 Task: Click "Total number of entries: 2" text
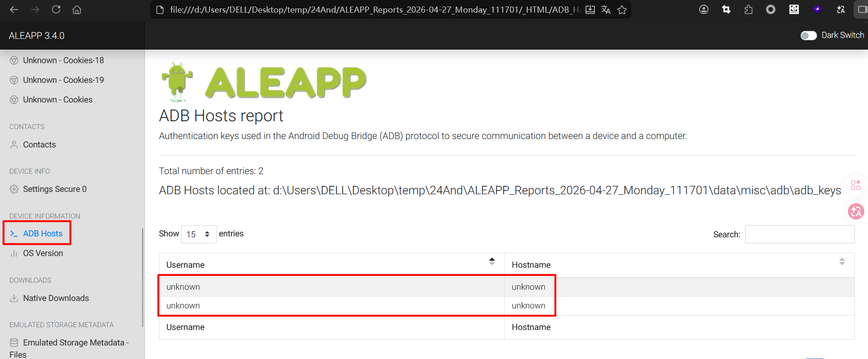pos(211,171)
